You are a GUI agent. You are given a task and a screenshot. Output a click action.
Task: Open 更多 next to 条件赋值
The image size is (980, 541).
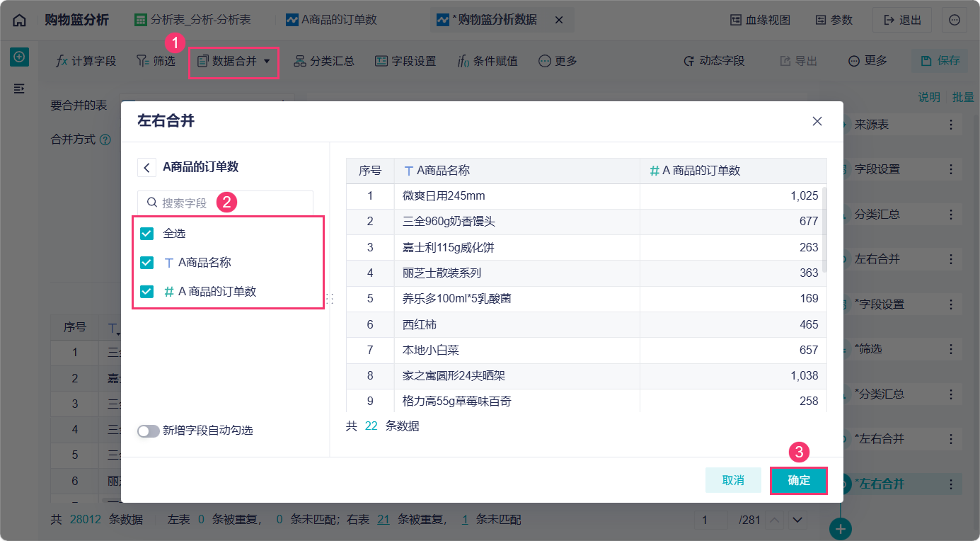coord(558,61)
